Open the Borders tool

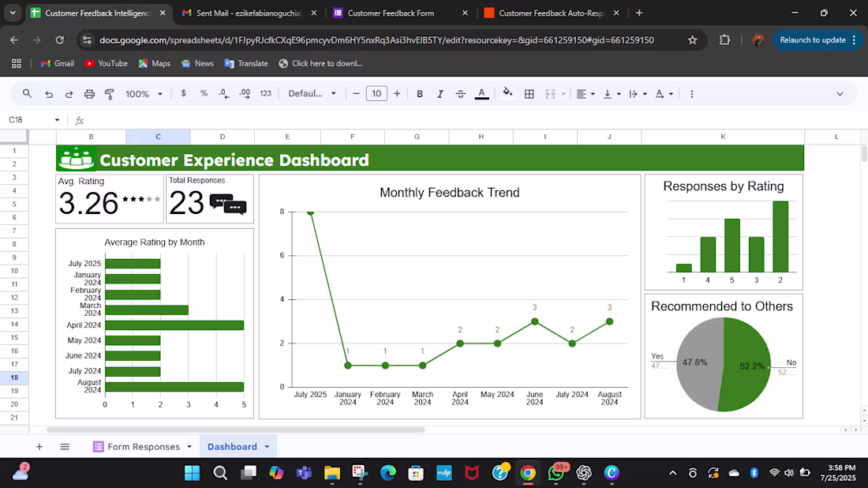pyautogui.click(x=529, y=94)
